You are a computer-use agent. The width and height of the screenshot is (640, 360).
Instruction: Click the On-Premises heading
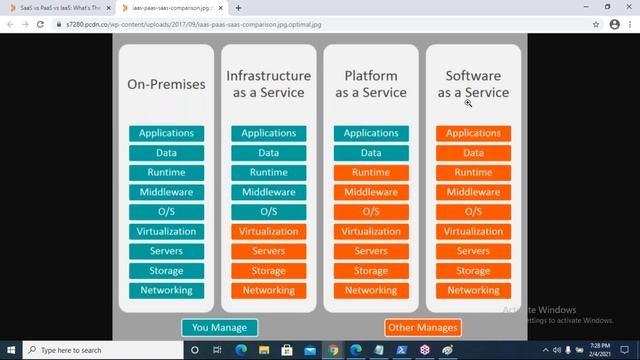click(166, 84)
